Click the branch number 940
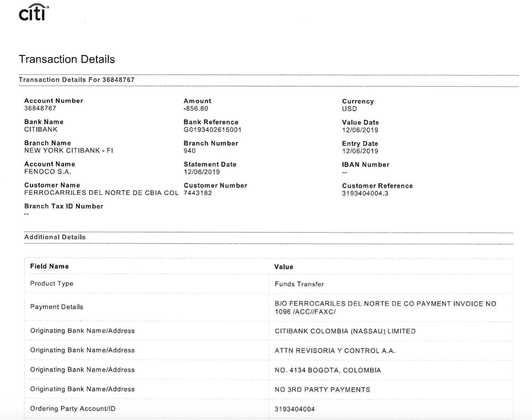Viewport: 532px width, 420px height. point(190,151)
